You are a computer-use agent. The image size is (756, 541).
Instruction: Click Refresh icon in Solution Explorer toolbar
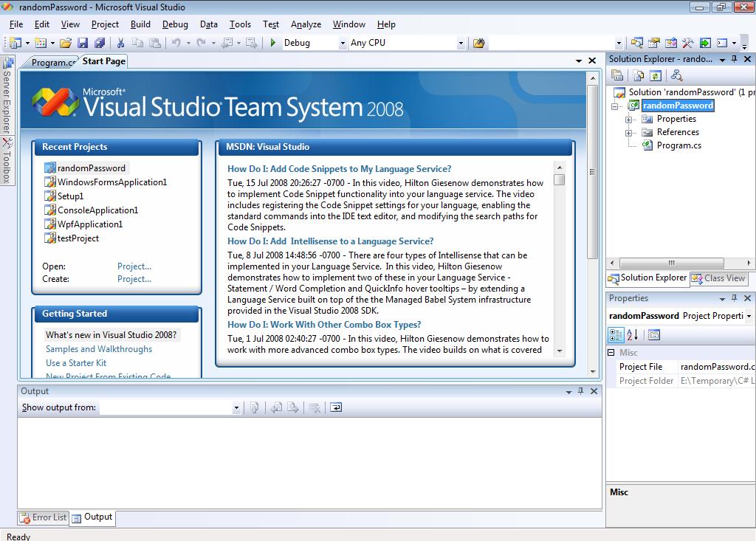coord(655,75)
